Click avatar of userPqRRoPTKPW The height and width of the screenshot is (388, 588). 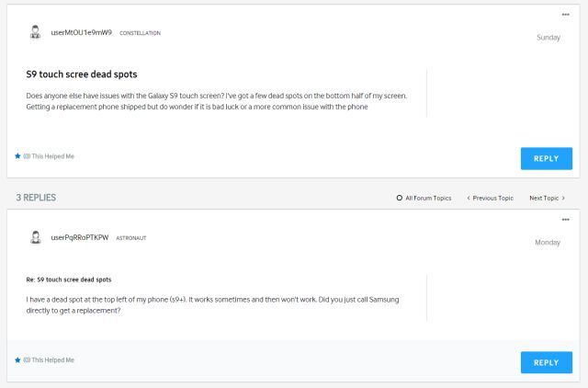36,237
